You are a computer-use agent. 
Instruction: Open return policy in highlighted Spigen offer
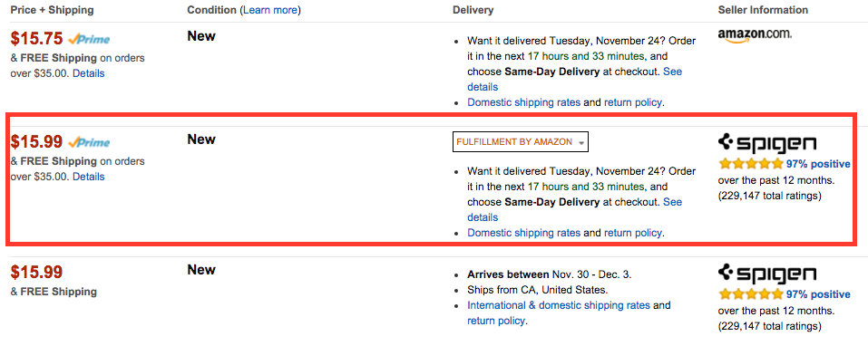[633, 233]
